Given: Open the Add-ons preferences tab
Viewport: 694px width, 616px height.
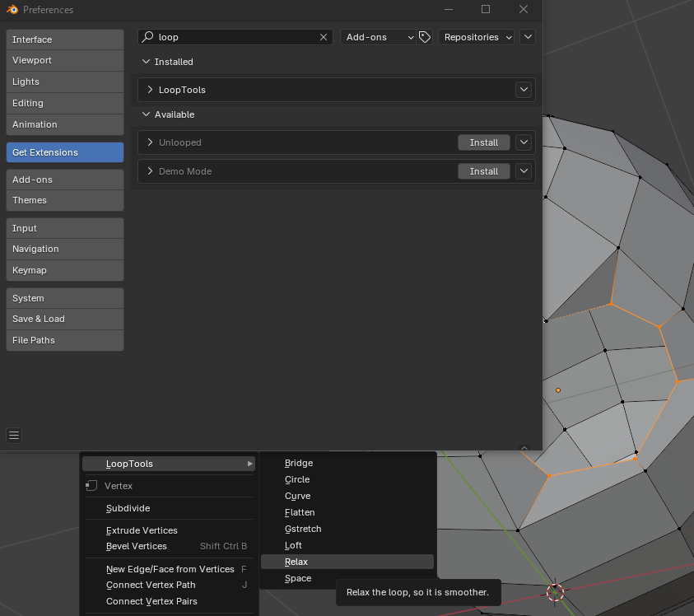Looking at the screenshot, I should coord(65,180).
